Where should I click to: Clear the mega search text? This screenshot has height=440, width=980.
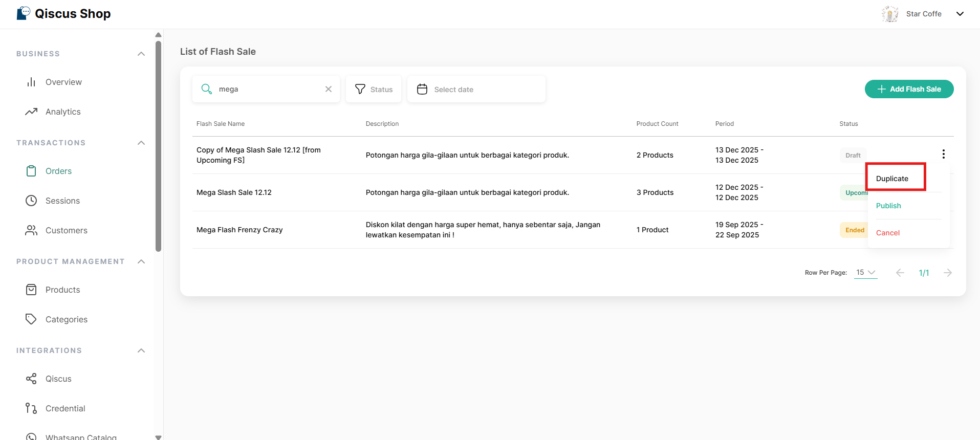[329, 89]
